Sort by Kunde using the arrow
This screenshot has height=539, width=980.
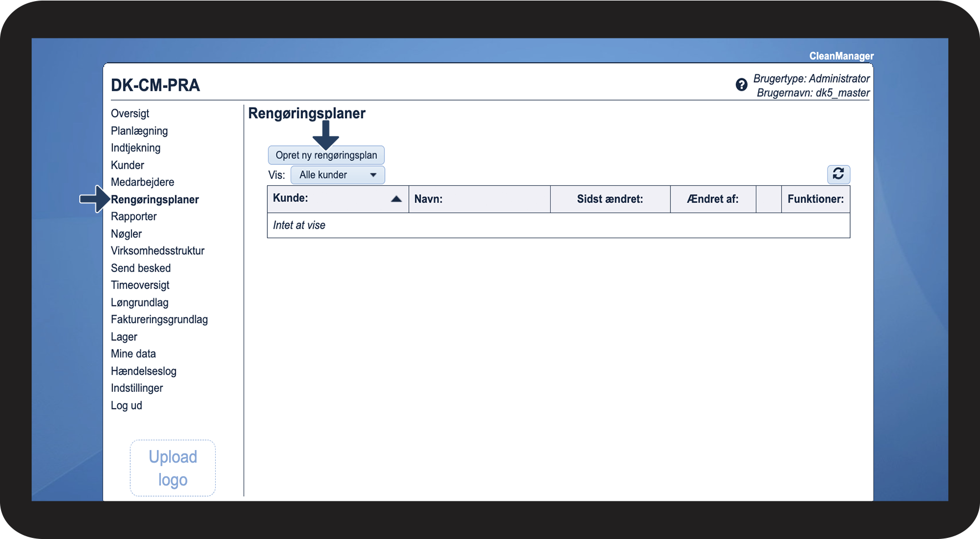(396, 199)
